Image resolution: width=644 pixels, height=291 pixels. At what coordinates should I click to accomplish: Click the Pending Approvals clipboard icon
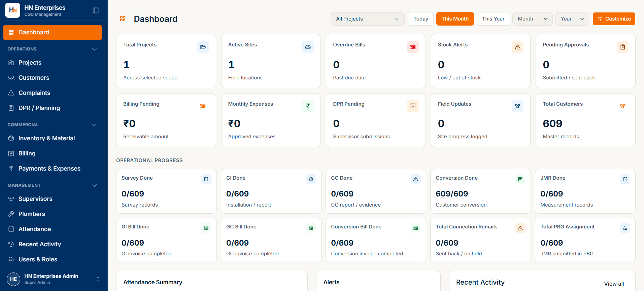(622, 47)
